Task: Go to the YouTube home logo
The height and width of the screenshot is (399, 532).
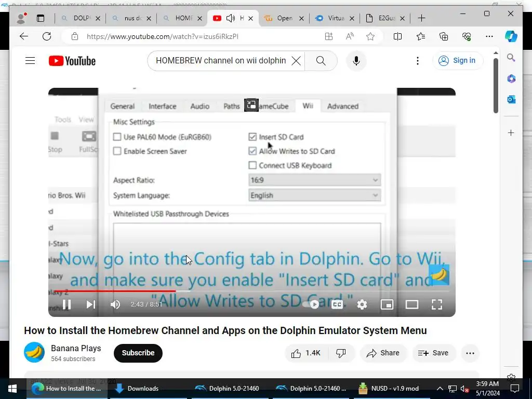Action: (x=72, y=61)
